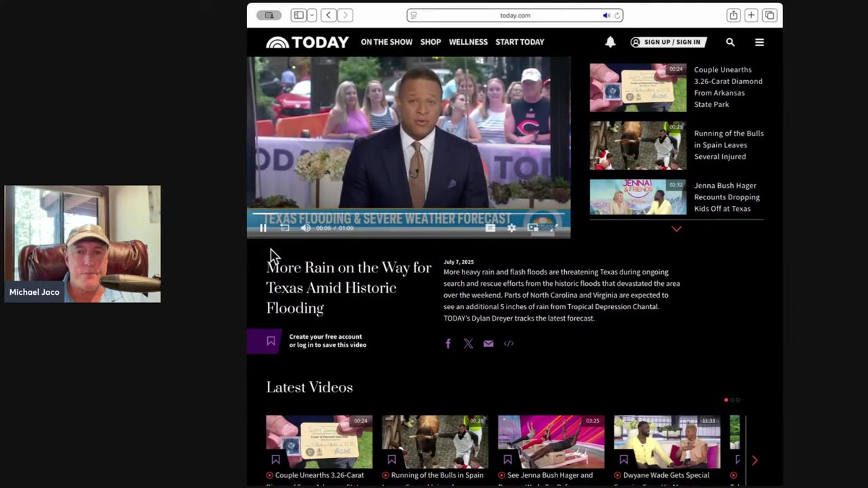Bookmark the Dwyane Wade video card
Image resolution: width=868 pixels, height=488 pixels.
[623, 459]
